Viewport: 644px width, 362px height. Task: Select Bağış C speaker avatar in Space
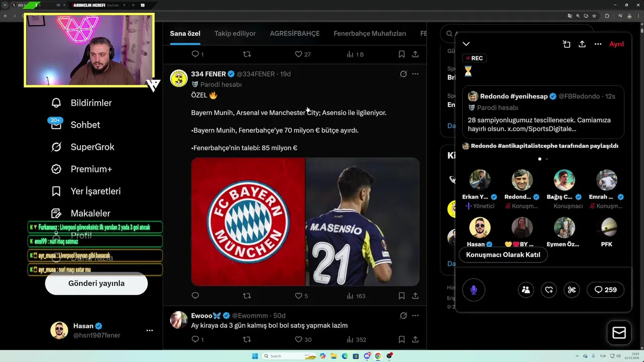[x=565, y=180]
